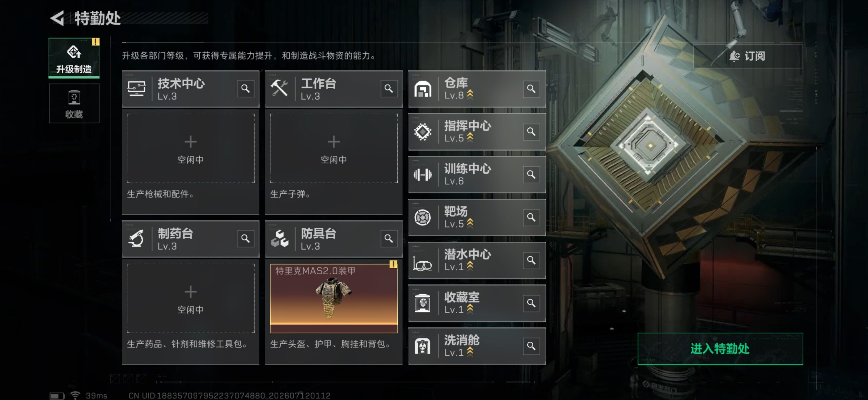Click the 进入特勤处 button
Image resolution: width=868 pixels, height=400 pixels.
click(x=720, y=349)
